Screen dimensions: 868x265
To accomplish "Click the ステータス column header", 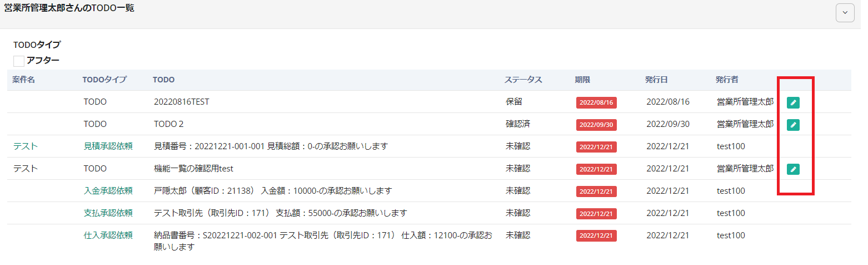I will coord(523,80).
